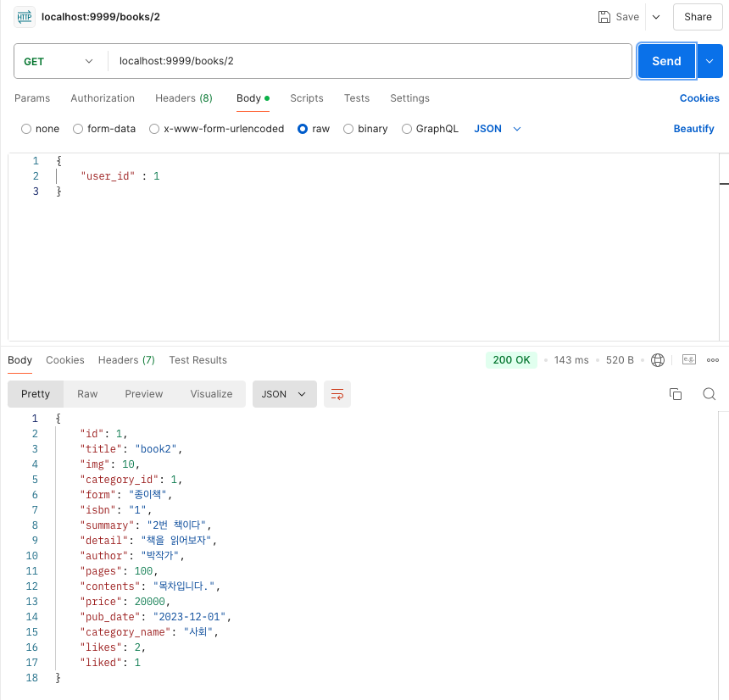Click the "liked" line in response
Image resolution: width=729 pixels, height=700 pixels.
pos(110,663)
